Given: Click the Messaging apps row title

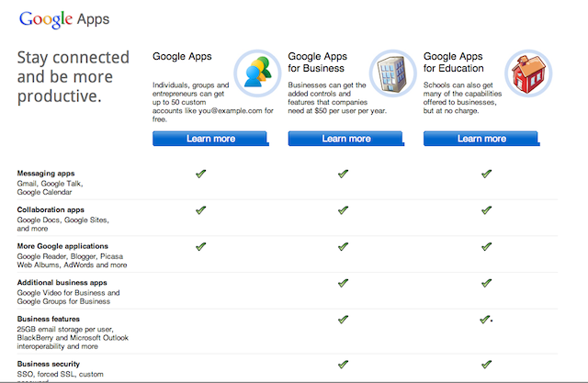Looking at the screenshot, I should pos(46,174).
